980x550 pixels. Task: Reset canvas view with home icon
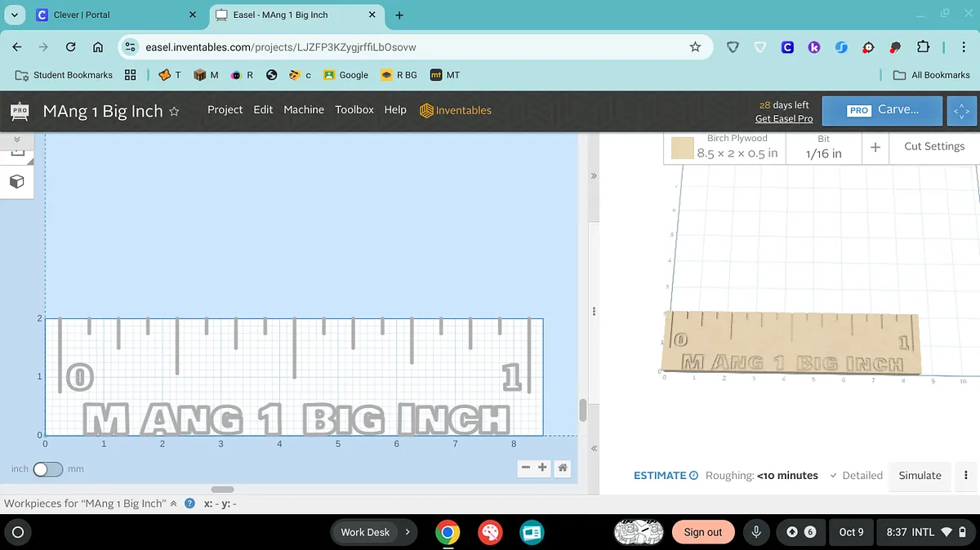(563, 468)
